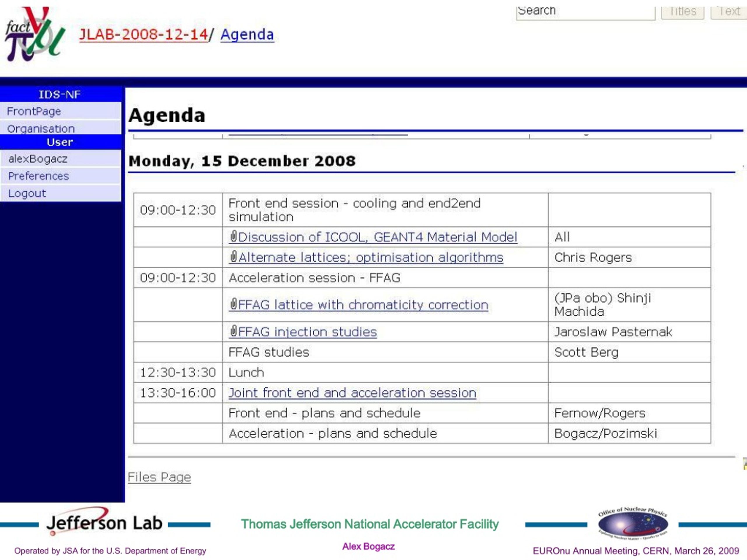This screenshot has width=747, height=560.
Task: Click Thomas Jefferson National Accelerator Facility text
Action: click(x=370, y=524)
